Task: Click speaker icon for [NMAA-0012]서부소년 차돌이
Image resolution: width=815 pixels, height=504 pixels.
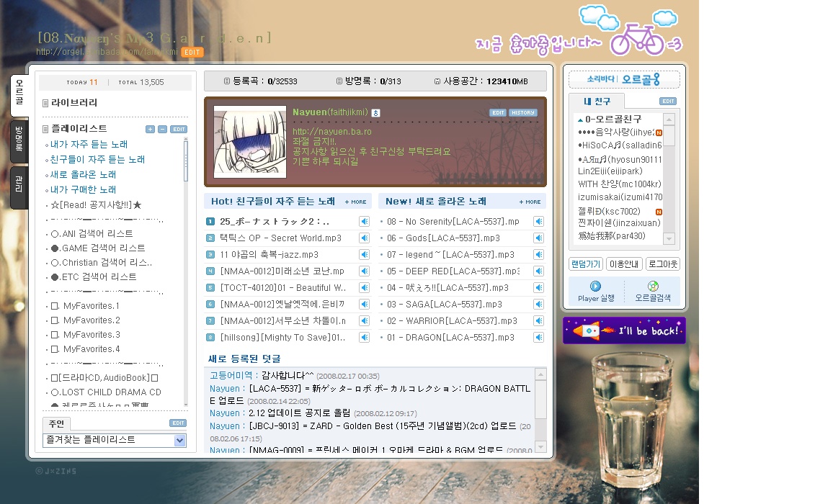Action: click(365, 321)
